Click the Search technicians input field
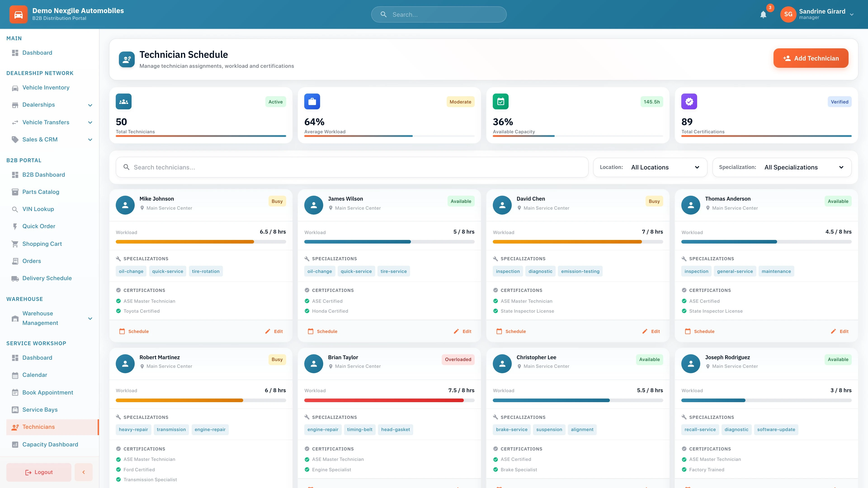The height and width of the screenshot is (488, 868). 352,167
